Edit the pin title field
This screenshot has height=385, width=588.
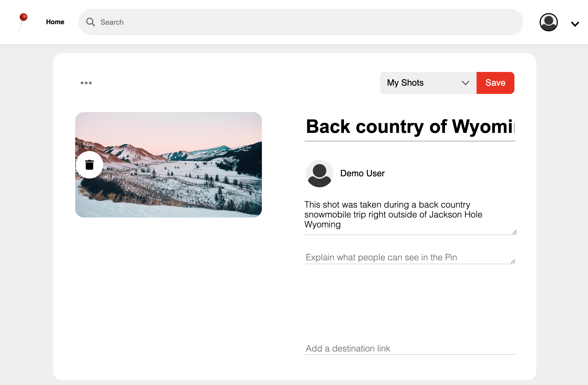(x=410, y=127)
